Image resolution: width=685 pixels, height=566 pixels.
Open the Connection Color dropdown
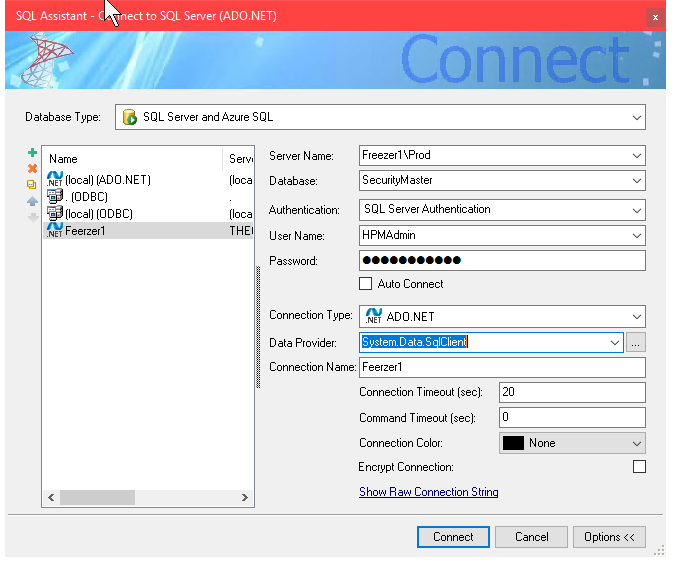637,444
